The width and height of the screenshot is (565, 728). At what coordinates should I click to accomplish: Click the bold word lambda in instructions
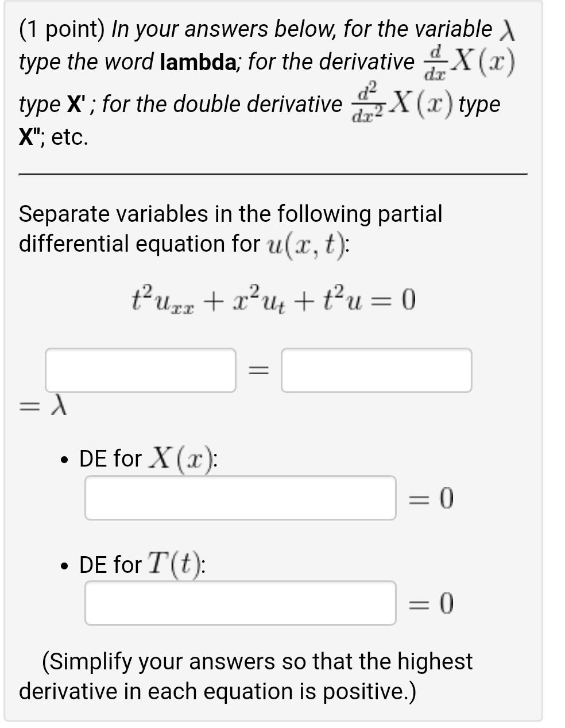tap(198, 62)
